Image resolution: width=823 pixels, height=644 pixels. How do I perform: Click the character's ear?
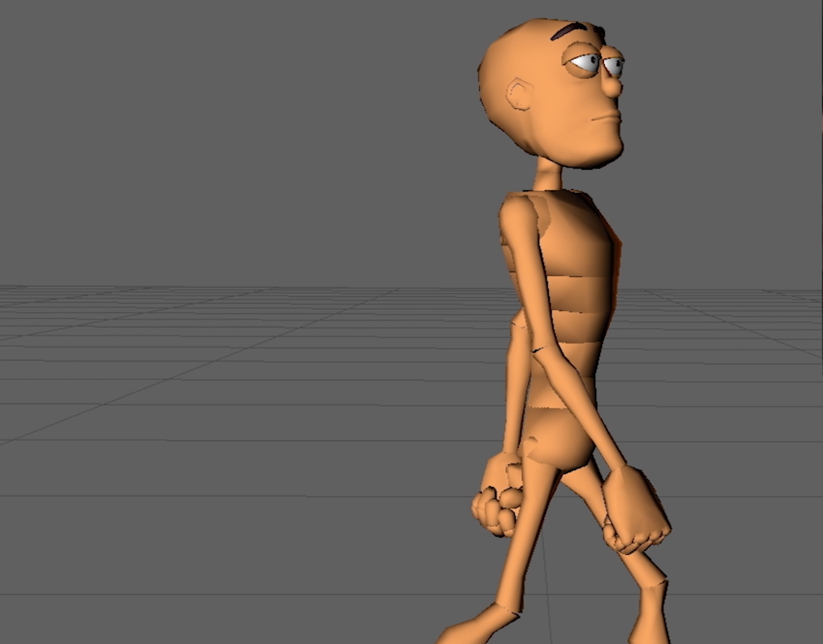[518, 94]
